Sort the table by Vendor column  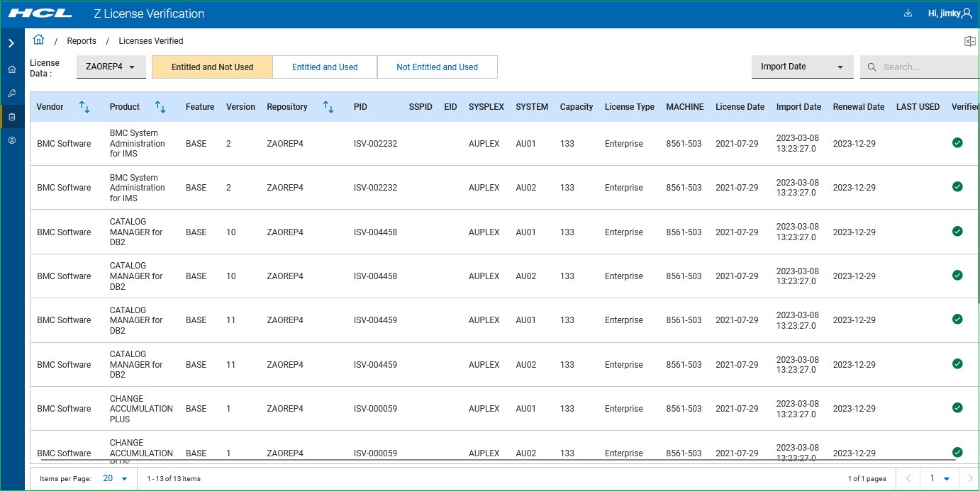(x=84, y=107)
